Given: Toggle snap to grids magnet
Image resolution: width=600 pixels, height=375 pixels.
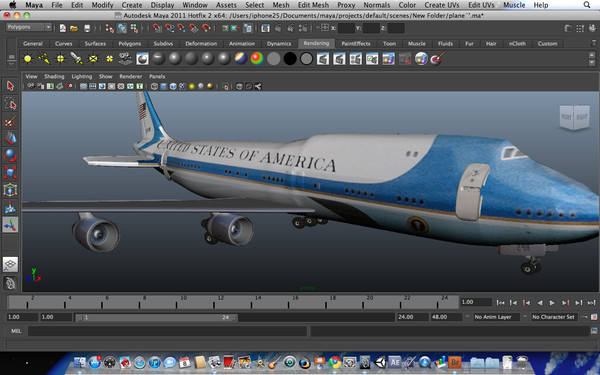Looking at the screenshot, I should tap(157, 28).
